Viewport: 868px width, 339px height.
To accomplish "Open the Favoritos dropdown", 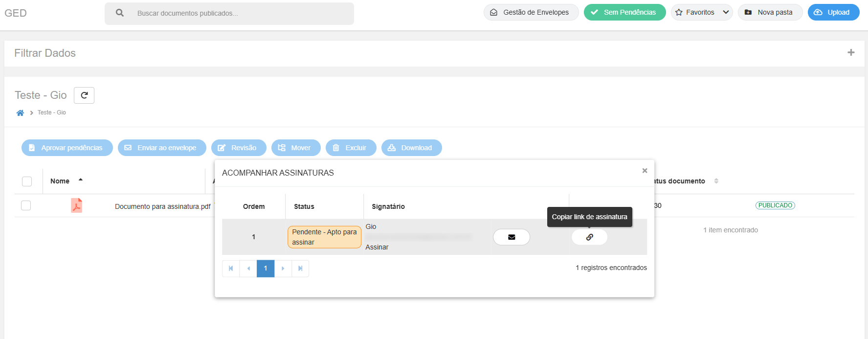I will pos(702,12).
